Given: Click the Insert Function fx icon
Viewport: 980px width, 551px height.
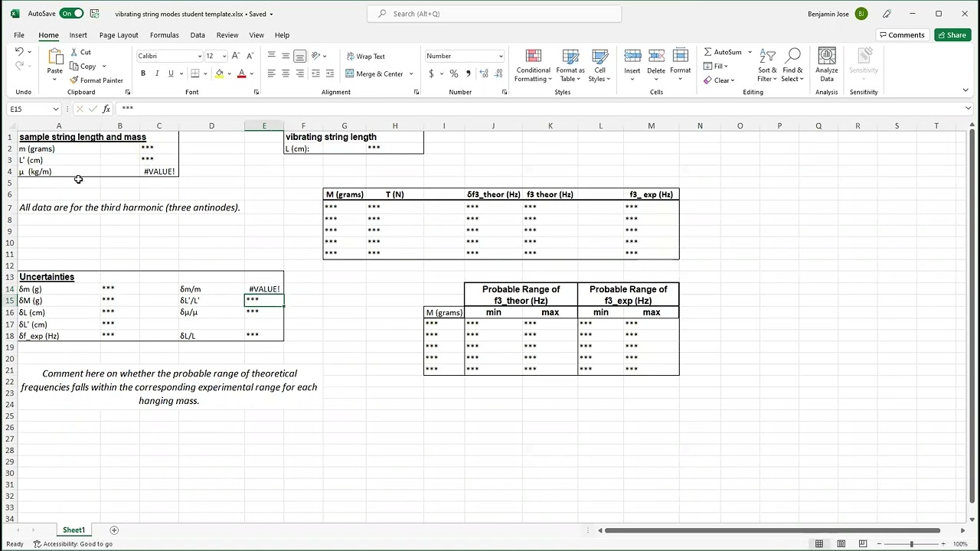Looking at the screenshot, I should [106, 109].
